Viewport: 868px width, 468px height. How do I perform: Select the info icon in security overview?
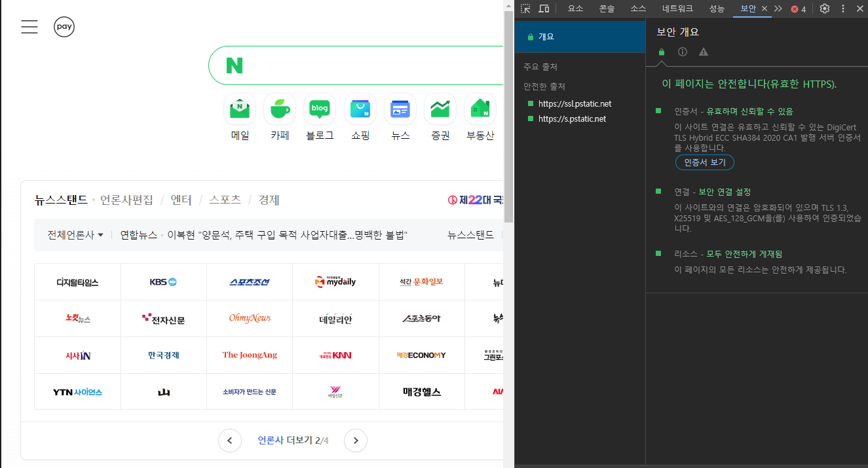[x=683, y=52]
